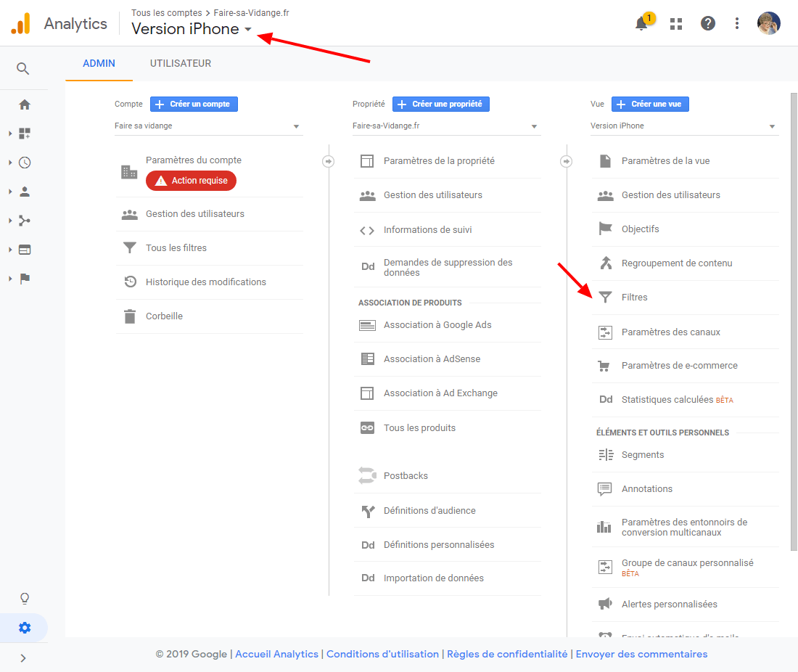Open the Règles de confidentialité link
The image size is (798, 672).
[507, 654]
